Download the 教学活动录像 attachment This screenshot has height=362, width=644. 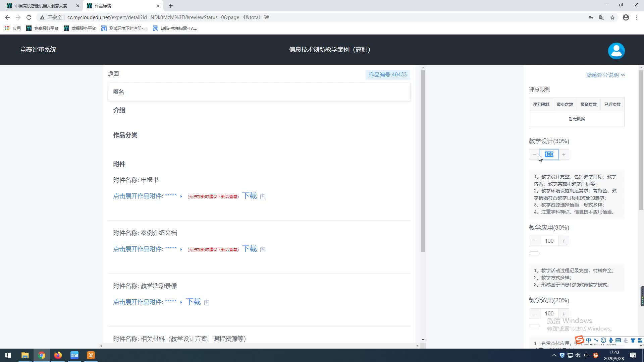point(194,302)
